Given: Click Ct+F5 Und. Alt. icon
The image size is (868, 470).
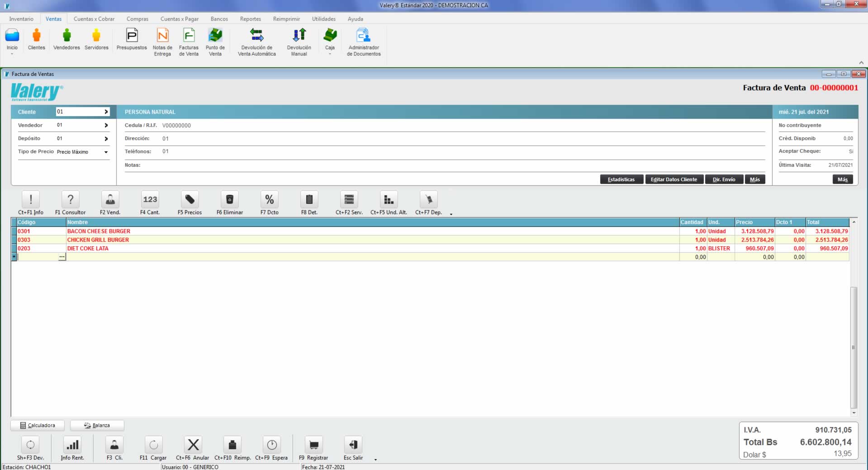Looking at the screenshot, I should point(389,199).
